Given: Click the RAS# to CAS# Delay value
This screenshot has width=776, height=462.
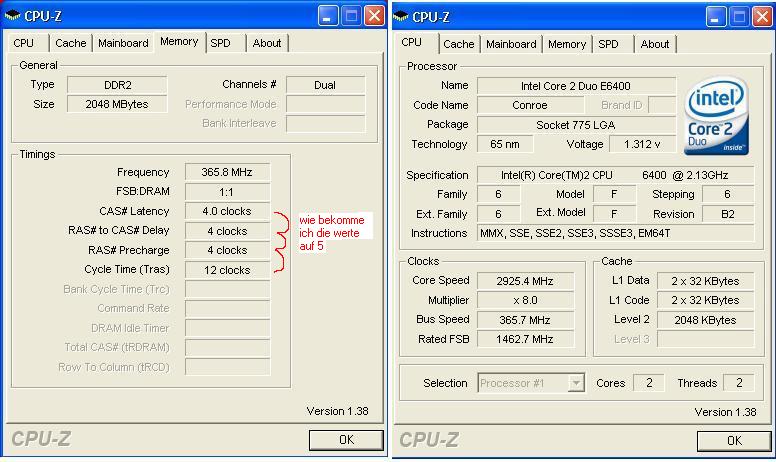Looking at the screenshot, I should coord(228,231).
